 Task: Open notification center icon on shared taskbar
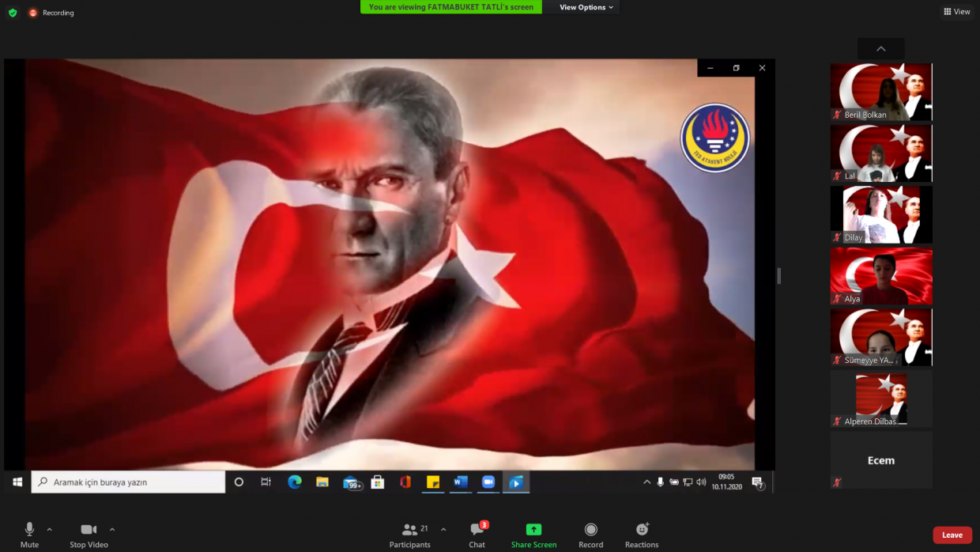point(758,482)
